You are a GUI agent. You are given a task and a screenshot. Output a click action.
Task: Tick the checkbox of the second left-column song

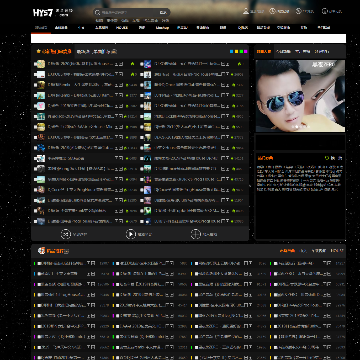point(35,74)
